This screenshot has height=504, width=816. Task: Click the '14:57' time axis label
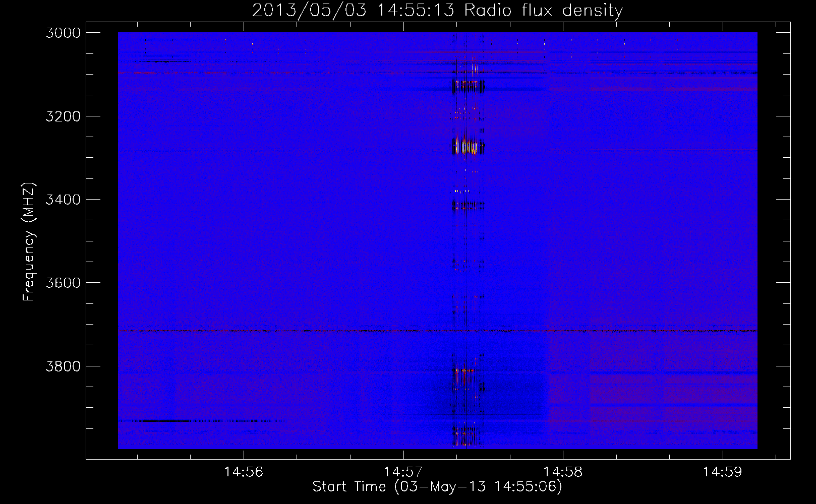pos(403,472)
